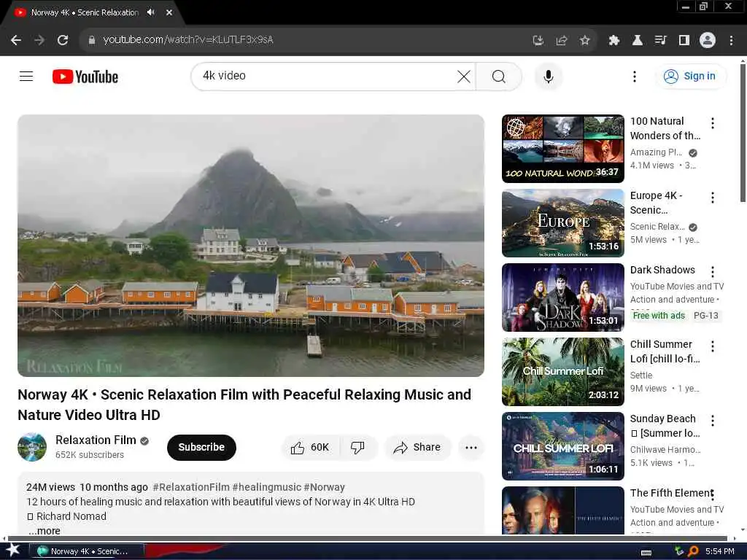747x560 pixels.
Task: Click the Norway video player
Action: coord(251,246)
